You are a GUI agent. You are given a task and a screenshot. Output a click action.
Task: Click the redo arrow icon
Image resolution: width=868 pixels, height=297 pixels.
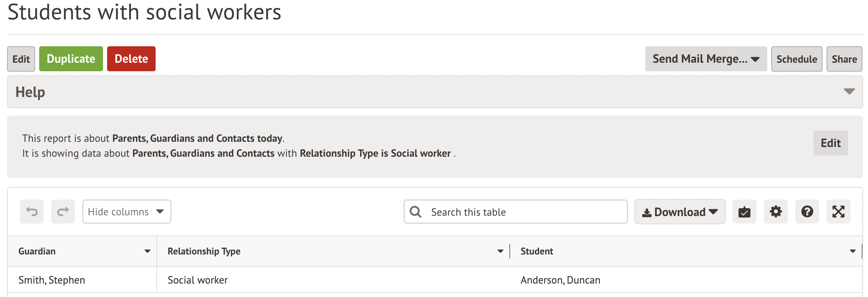tap(63, 212)
